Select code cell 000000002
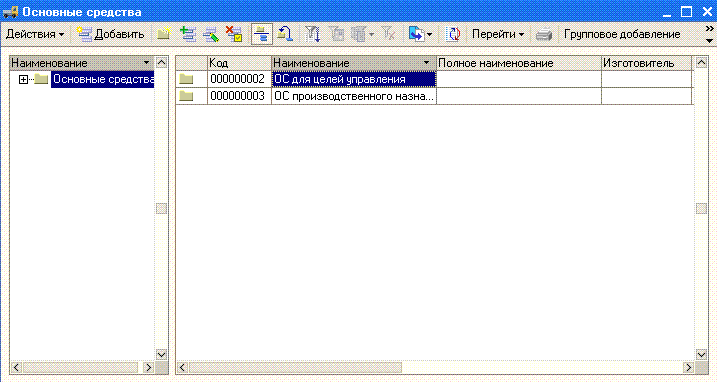The width and height of the screenshot is (717, 382). pyautogui.click(x=239, y=79)
